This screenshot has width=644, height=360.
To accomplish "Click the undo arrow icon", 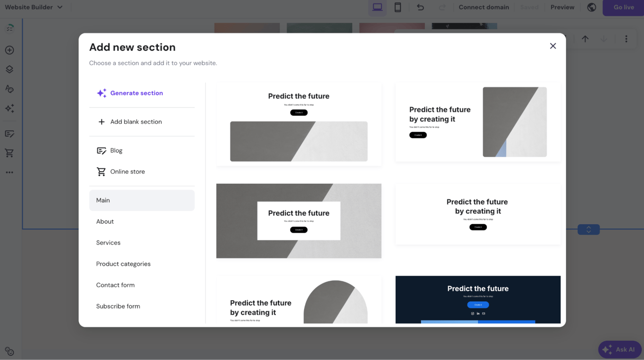I will (420, 7).
